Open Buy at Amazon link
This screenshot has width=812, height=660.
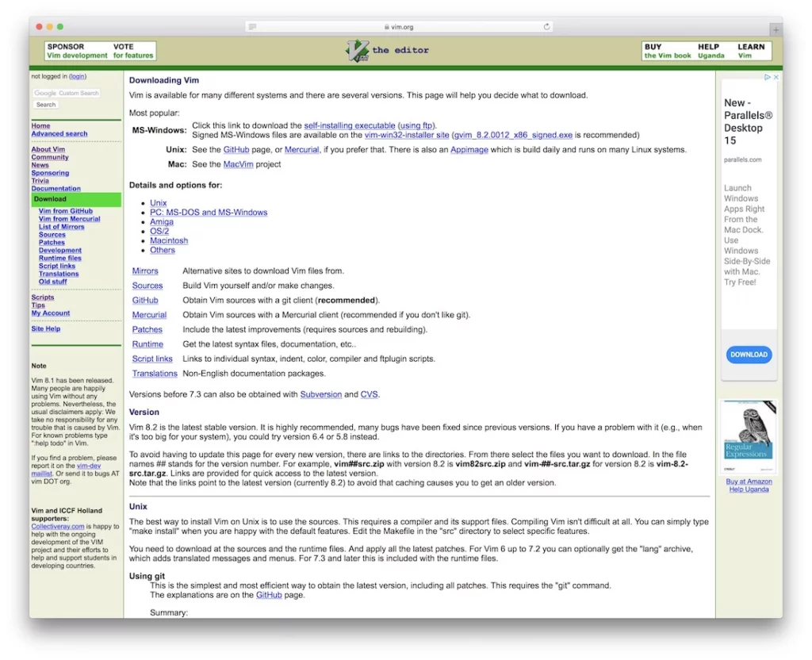pos(749,482)
